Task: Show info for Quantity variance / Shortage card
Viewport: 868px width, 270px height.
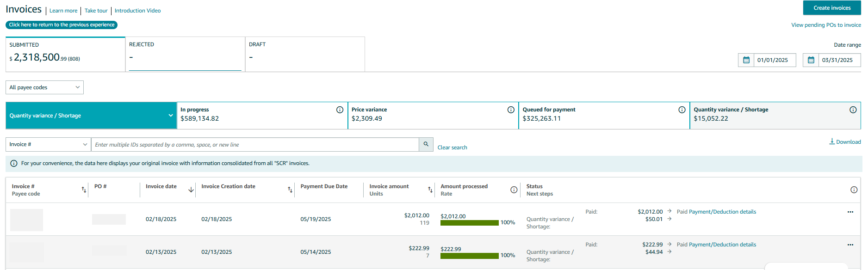Action: (853, 110)
